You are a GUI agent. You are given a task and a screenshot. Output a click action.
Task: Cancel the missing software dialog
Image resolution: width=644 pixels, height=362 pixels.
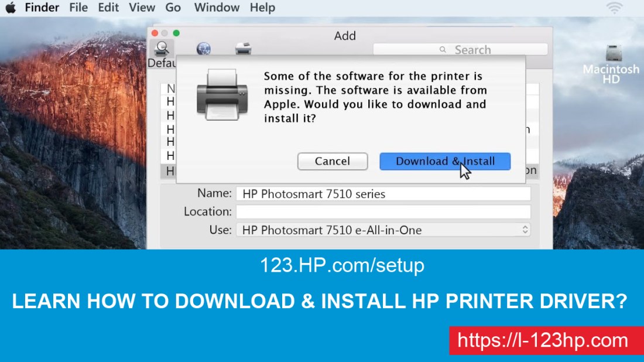pos(332,161)
